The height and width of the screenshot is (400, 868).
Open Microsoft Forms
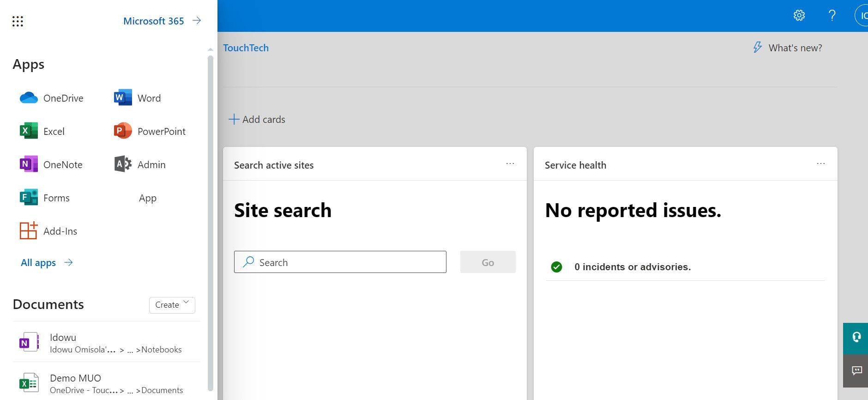pos(45,198)
